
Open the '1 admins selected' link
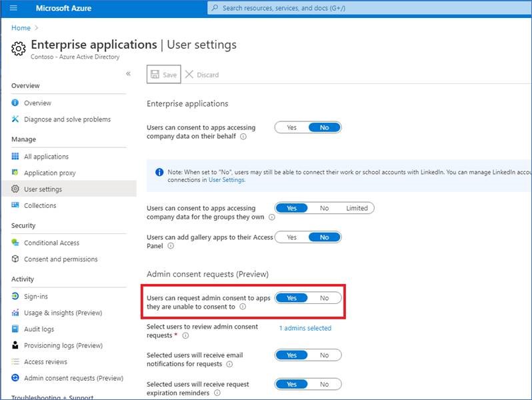tap(305, 328)
